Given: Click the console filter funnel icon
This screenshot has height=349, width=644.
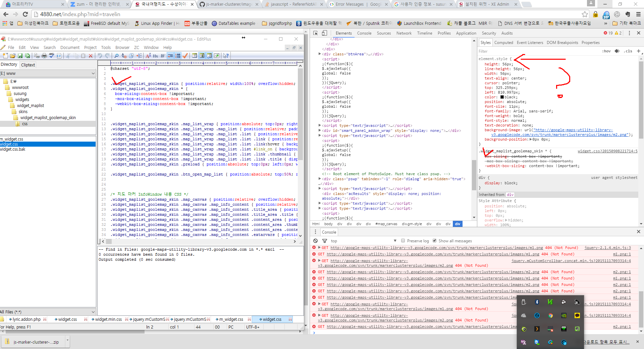Looking at the screenshot, I should pyautogui.click(x=324, y=241).
